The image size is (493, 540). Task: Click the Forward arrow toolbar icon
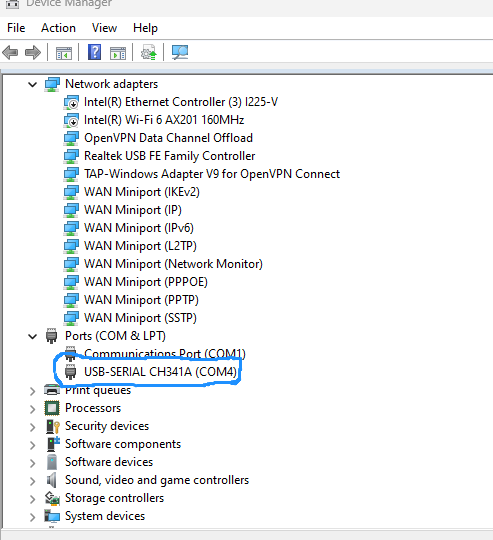point(33,53)
